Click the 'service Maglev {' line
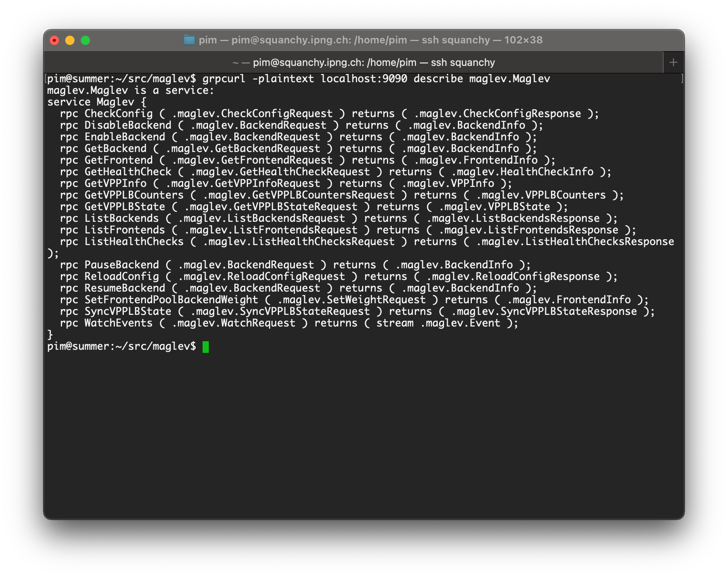 97,102
